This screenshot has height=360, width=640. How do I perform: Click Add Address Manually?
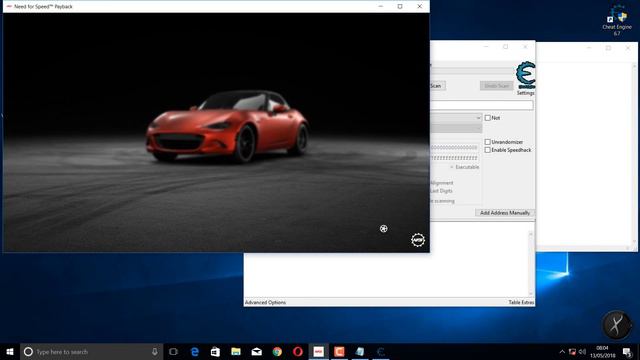point(505,213)
